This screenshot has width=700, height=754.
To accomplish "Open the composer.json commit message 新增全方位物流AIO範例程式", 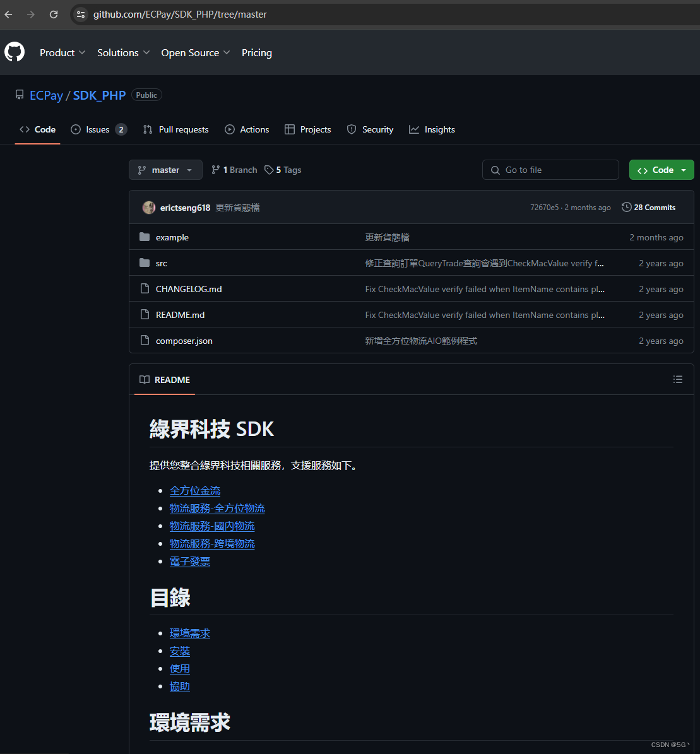I will click(x=421, y=341).
